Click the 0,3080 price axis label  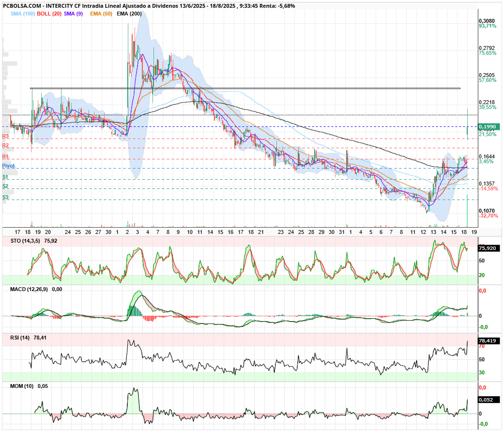tap(487, 21)
